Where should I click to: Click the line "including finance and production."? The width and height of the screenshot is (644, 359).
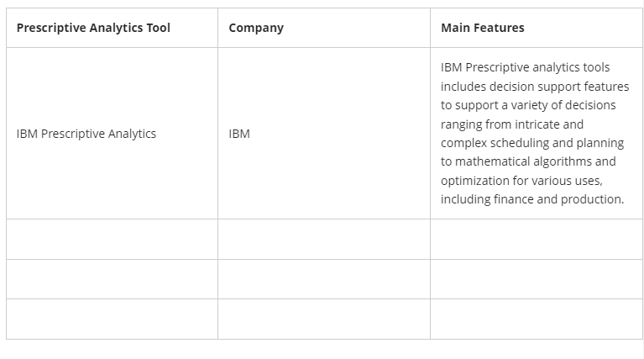(532, 199)
